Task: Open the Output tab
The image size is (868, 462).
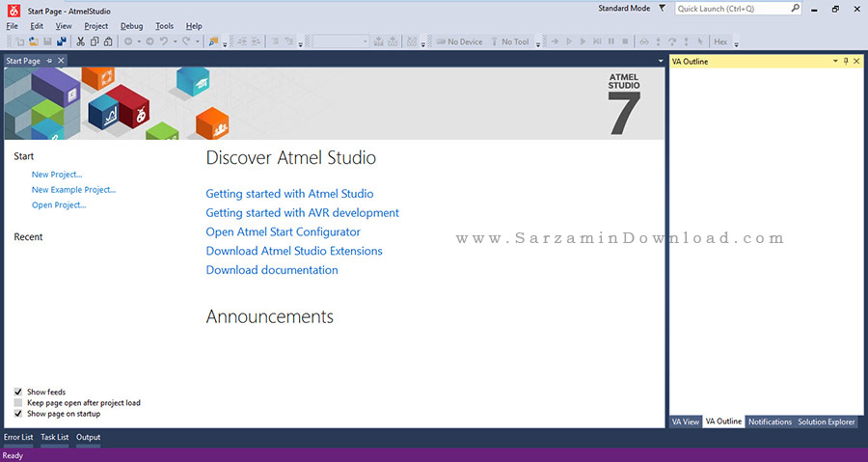Action: pyautogui.click(x=89, y=437)
